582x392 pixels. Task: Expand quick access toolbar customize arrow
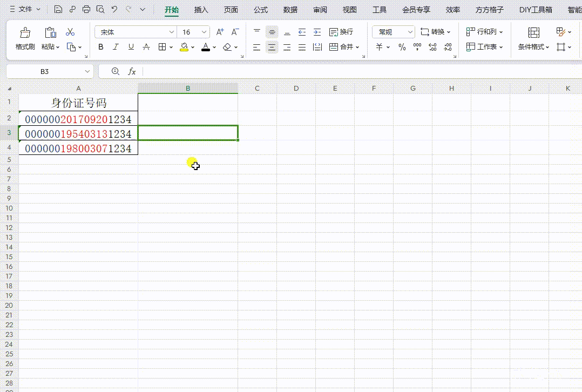(x=143, y=10)
